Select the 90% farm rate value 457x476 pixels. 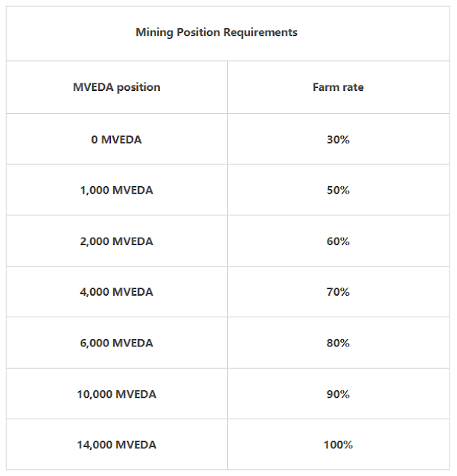click(338, 394)
